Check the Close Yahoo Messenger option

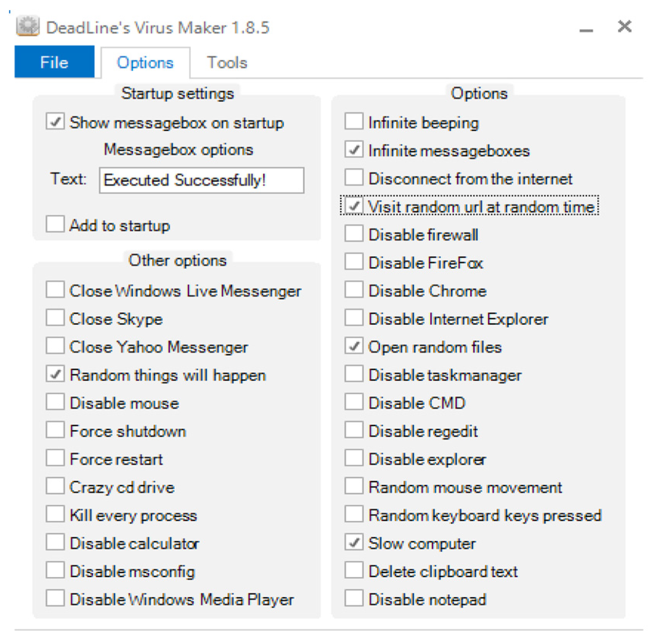[x=55, y=346]
